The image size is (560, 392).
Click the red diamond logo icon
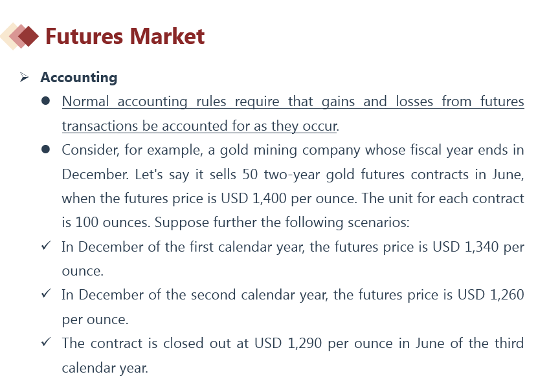(x=27, y=36)
